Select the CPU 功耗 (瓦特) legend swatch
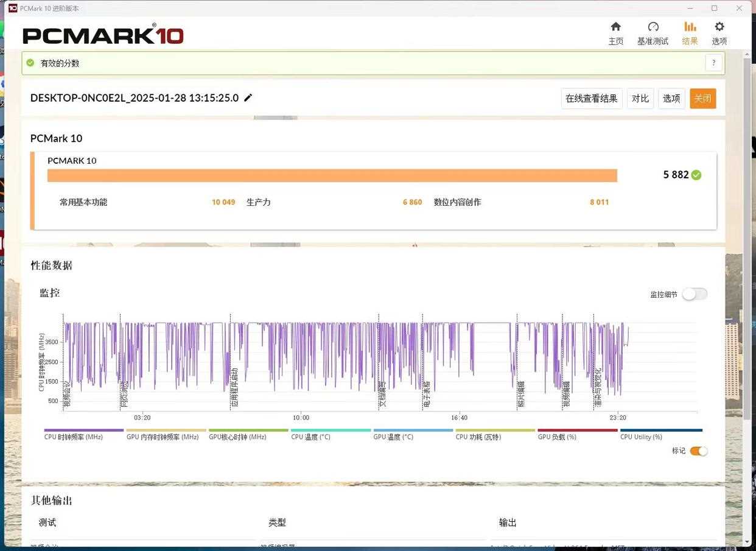 click(495, 430)
